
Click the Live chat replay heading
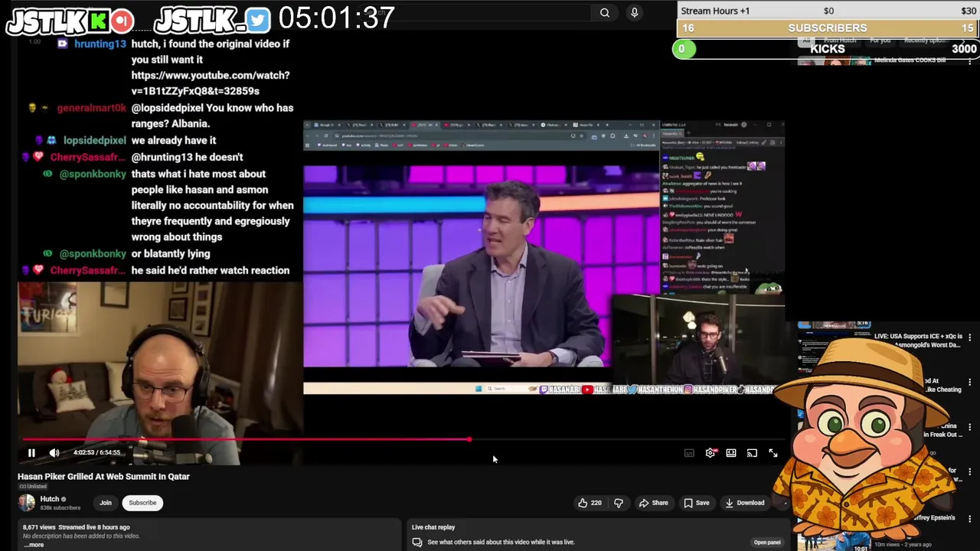(x=433, y=527)
